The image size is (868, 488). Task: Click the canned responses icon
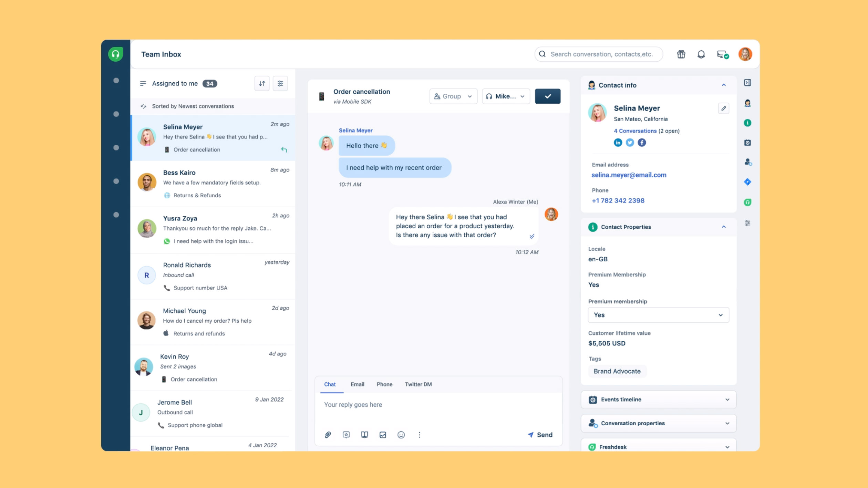coord(346,434)
